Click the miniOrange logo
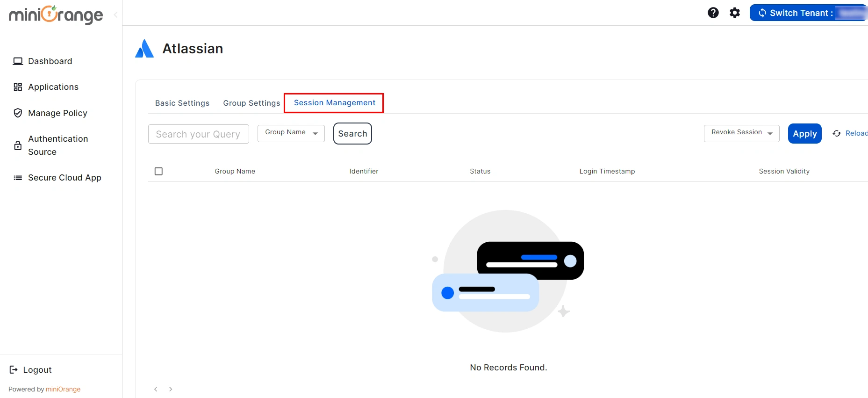Viewport: 868px width, 398px height. (56, 14)
